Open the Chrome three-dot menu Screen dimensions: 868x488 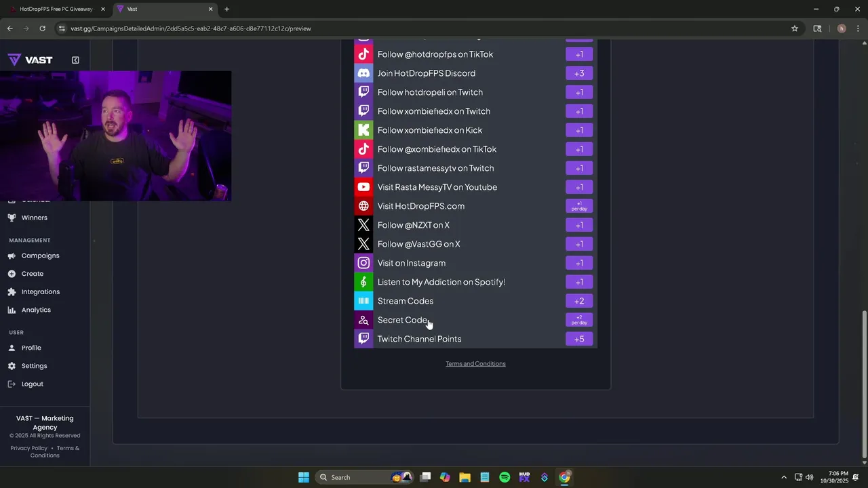coord(858,28)
